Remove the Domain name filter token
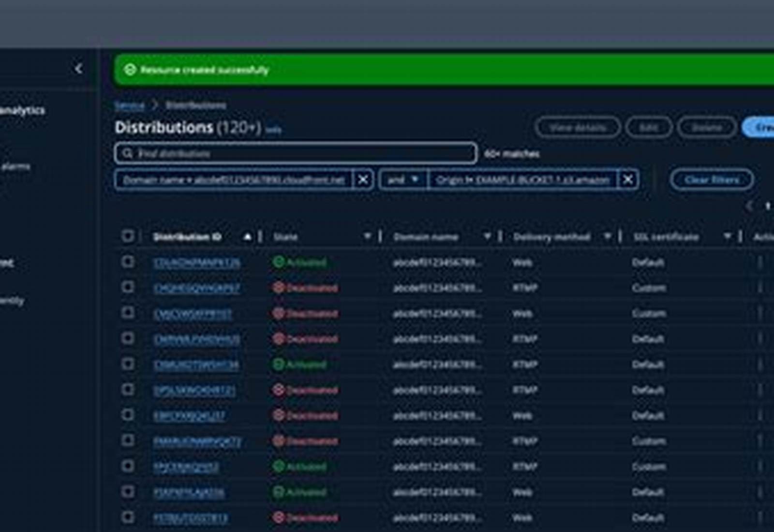Image resolution: width=774 pixels, height=532 pixels. pos(363,180)
